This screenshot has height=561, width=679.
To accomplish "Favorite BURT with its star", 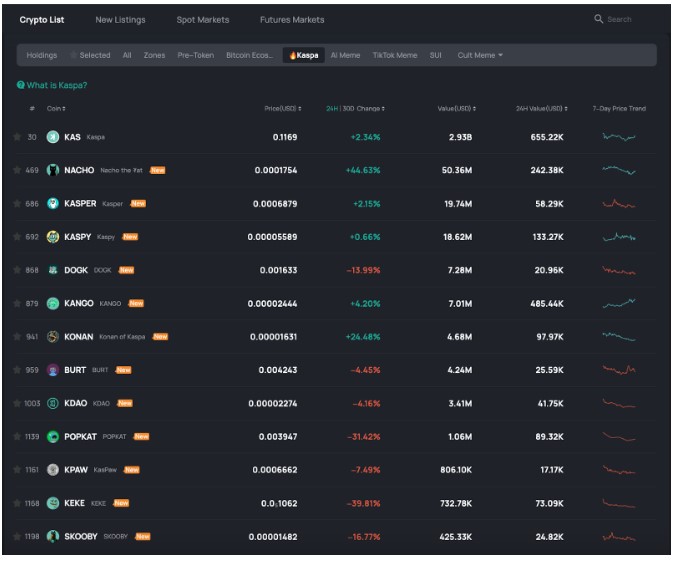I will coord(17,371).
